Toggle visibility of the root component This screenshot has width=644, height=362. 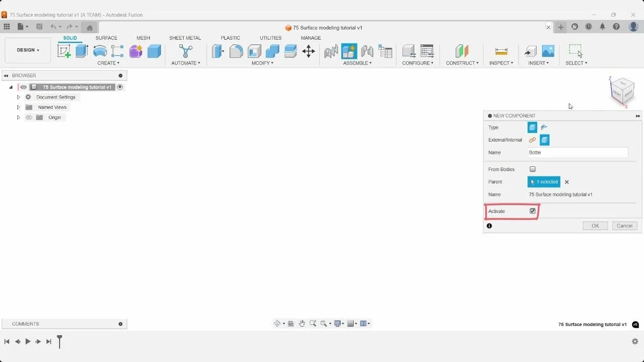(x=23, y=87)
